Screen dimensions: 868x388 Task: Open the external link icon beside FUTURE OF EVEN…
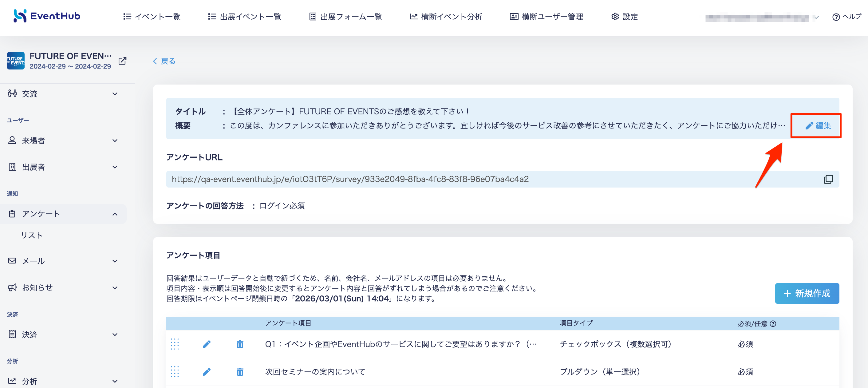[122, 61]
